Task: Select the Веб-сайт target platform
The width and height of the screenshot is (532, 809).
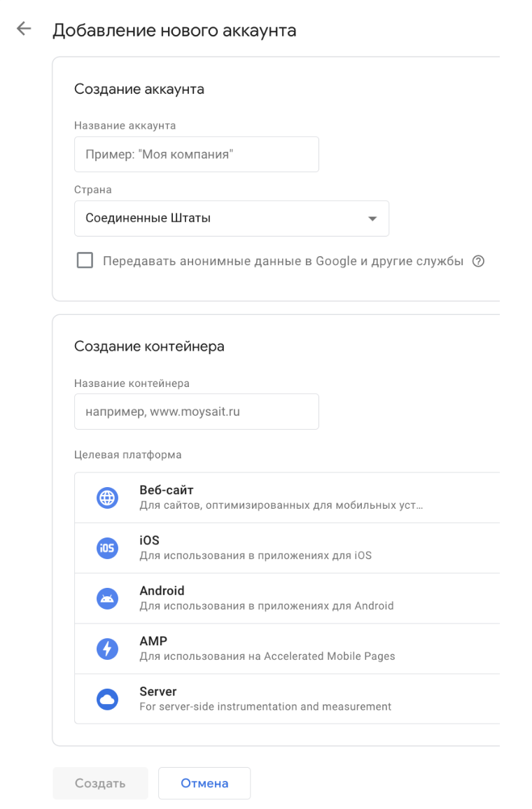Action: point(287,498)
